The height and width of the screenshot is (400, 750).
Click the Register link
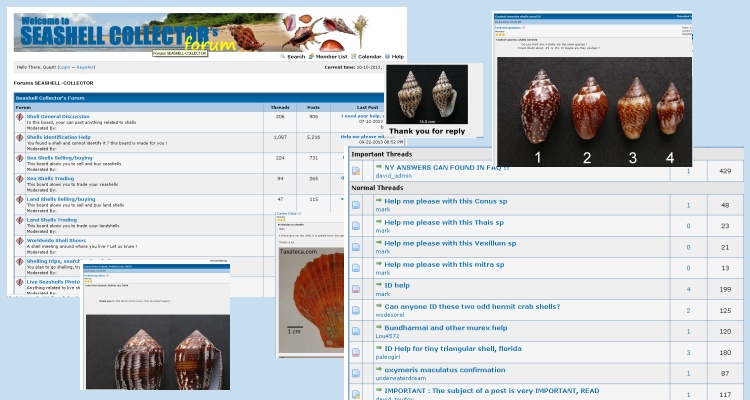85,67
